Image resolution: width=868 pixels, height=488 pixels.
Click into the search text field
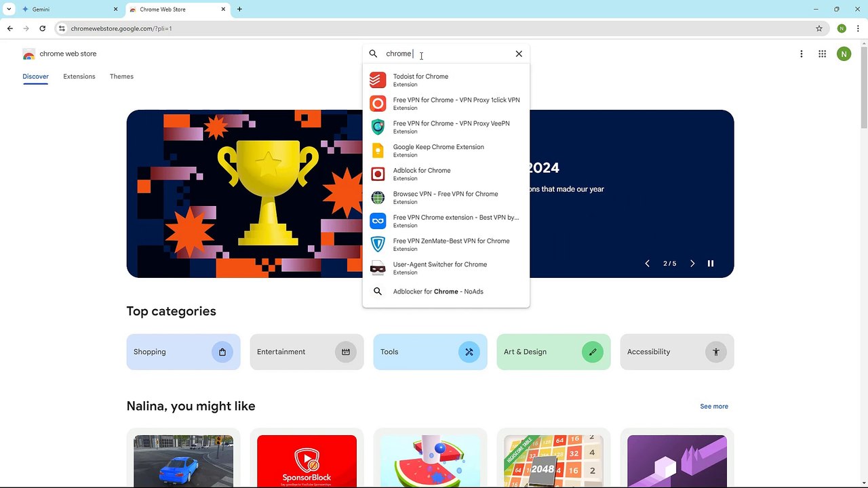pyautogui.click(x=446, y=54)
